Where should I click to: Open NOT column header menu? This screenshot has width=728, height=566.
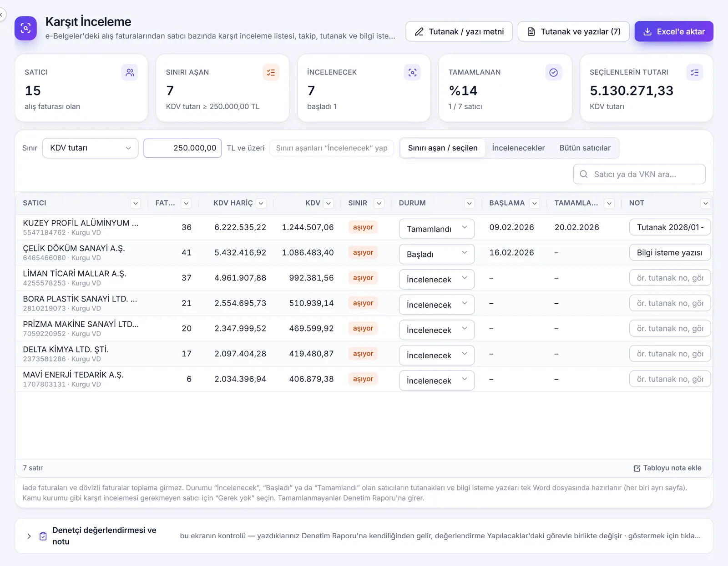pos(706,203)
